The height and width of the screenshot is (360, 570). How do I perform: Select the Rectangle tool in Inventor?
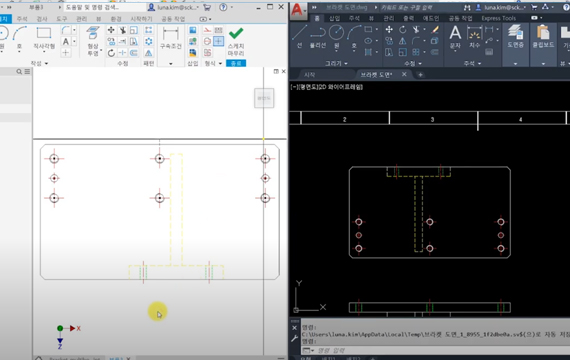pos(44,33)
